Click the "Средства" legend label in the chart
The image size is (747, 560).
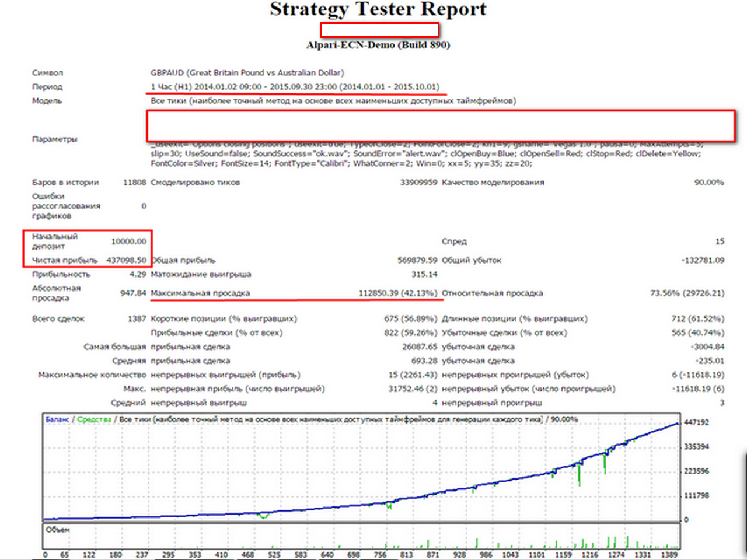pos(94,419)
